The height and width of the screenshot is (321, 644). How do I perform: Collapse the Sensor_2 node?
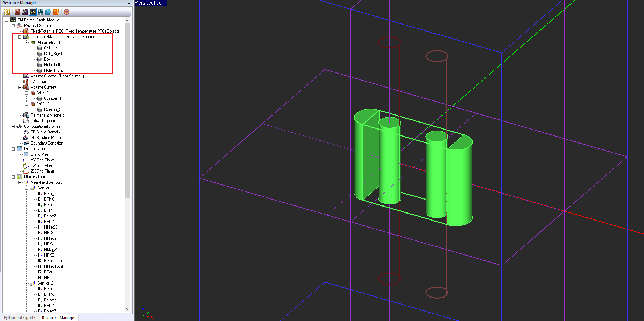26,283
